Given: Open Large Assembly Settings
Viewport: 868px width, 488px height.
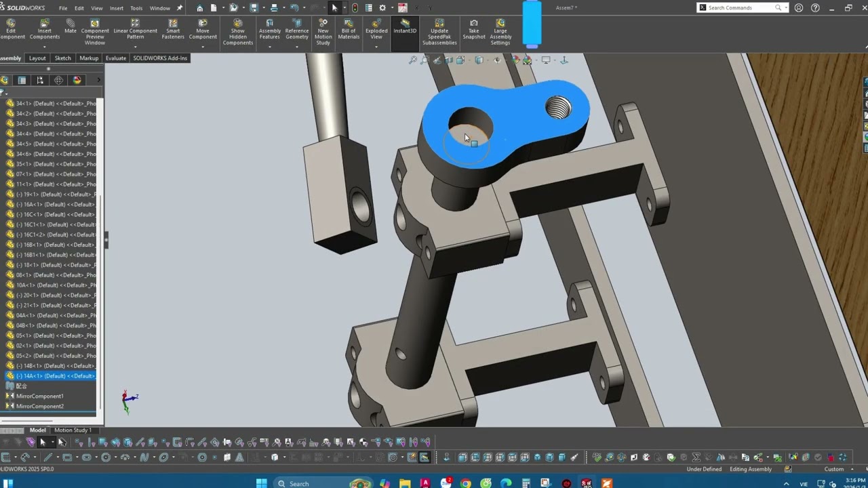Looking at the screenshot, I should click(x=500, y=33).
